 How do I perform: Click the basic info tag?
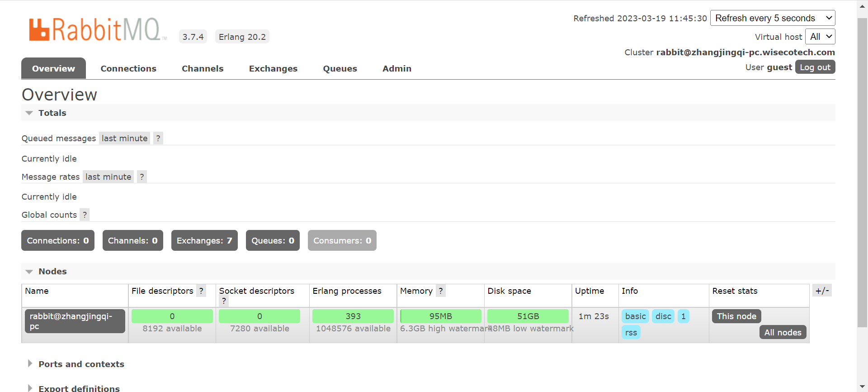(x=635, y=316)
